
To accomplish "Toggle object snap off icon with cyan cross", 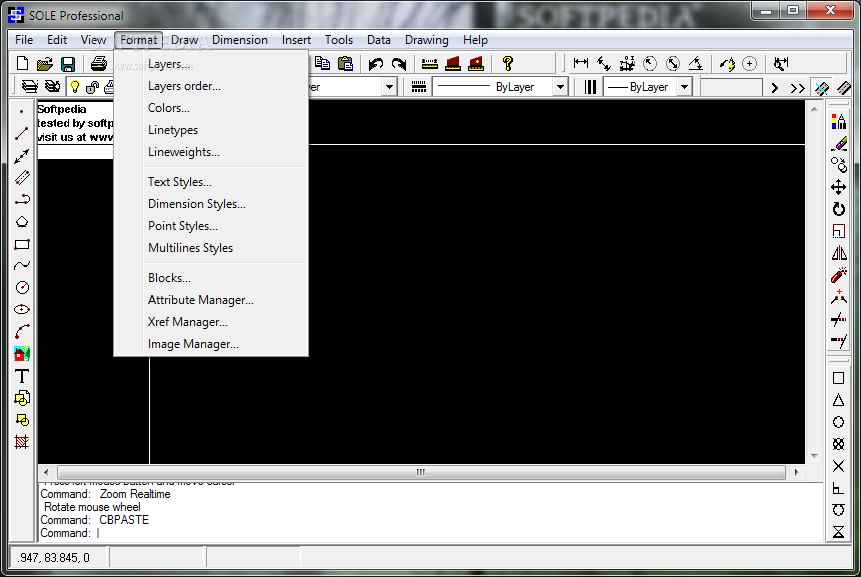I will pos(821,88).
